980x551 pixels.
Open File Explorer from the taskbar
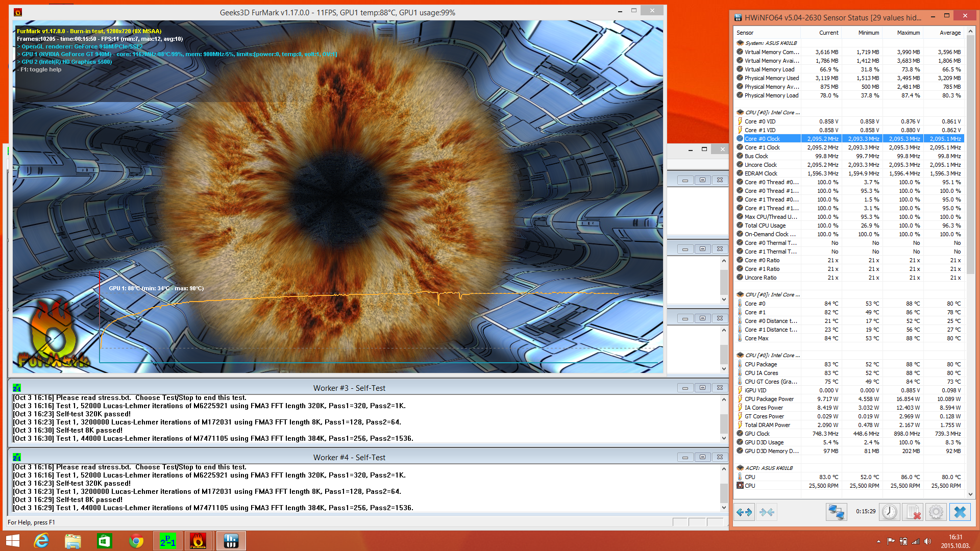point(73,541)
